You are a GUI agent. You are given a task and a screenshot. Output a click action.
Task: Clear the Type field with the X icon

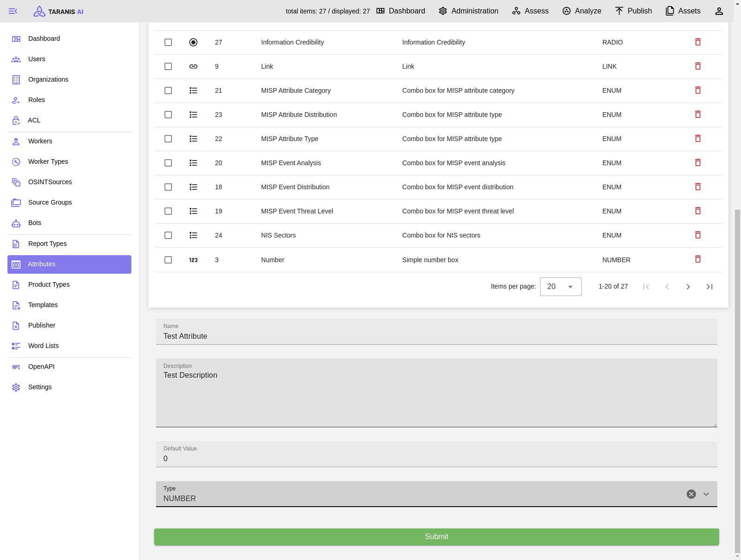(x=691, y=494)
